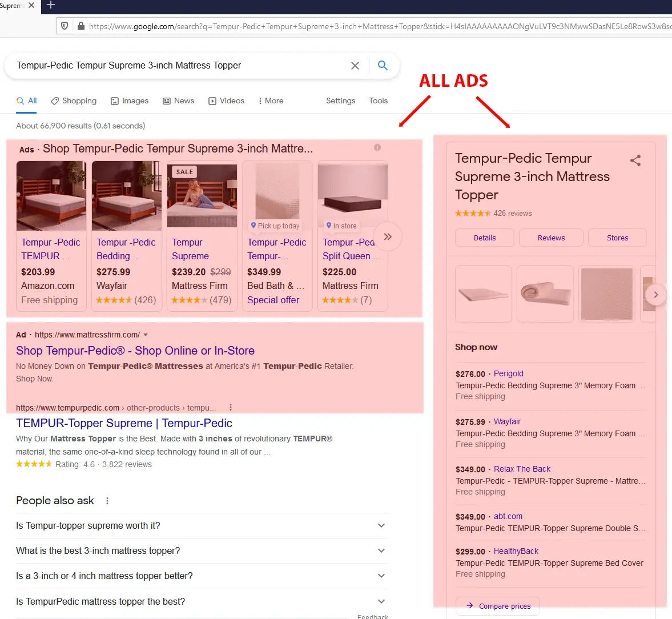Image resolution: width=672 pixels, height=619 pixels.
Task: View Reviews in the product panel
Action: 550,238
